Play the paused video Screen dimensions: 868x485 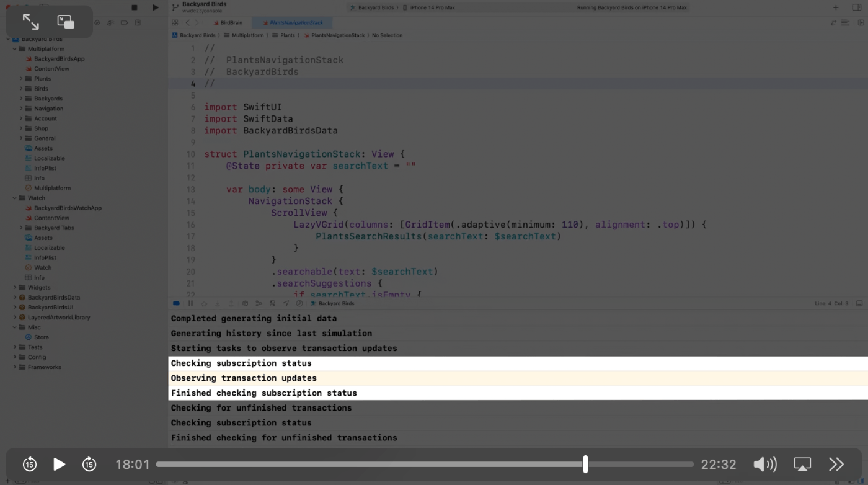tap(59, 464)
